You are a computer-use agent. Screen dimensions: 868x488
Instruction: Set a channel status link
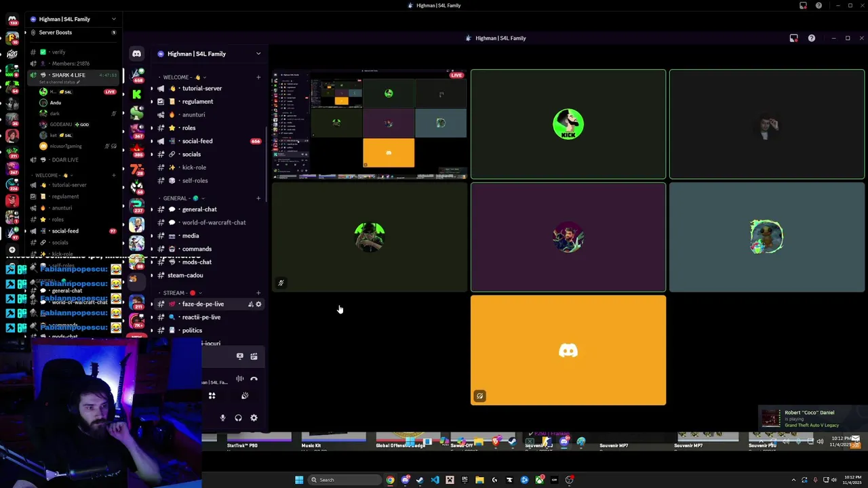pyautogui.click(x=60, y=82)
